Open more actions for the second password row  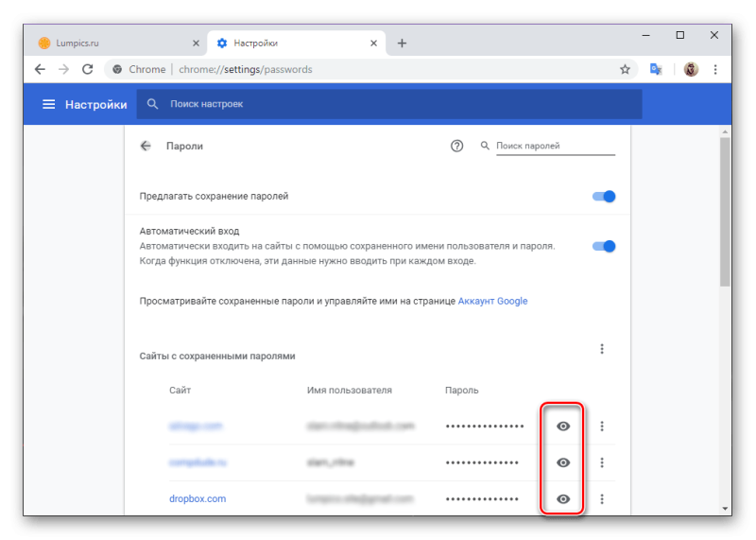602,462
